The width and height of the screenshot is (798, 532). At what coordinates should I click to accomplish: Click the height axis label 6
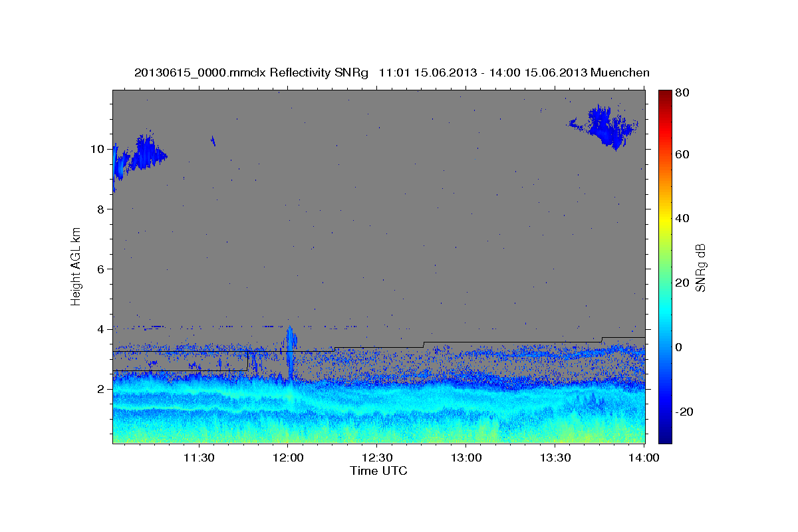tap(100, 269)
